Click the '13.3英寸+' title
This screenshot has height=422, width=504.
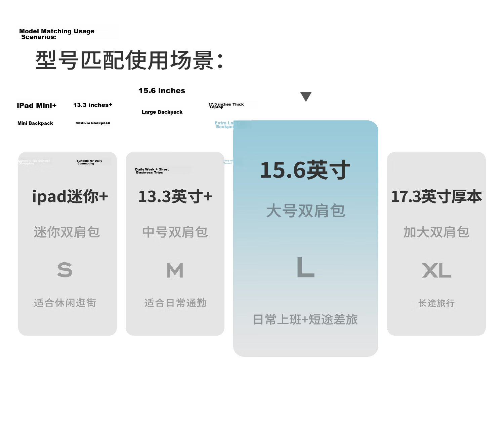tap(175, 196)
